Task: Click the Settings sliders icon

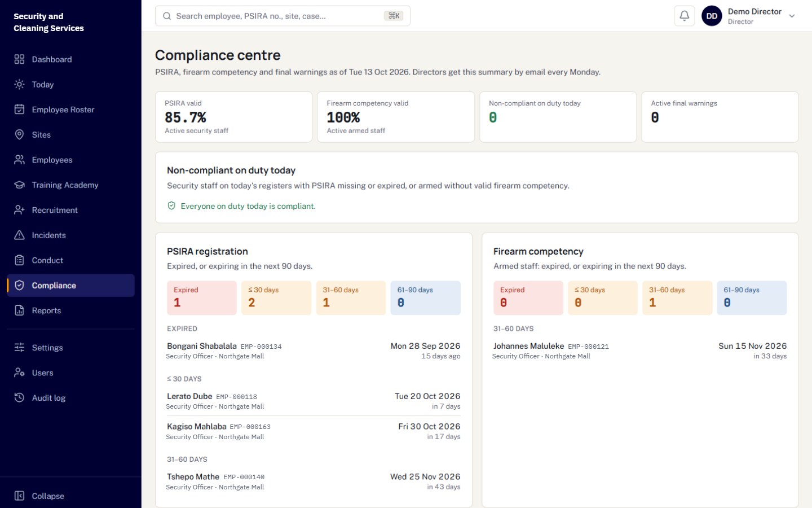Action: tap(19, 348)
